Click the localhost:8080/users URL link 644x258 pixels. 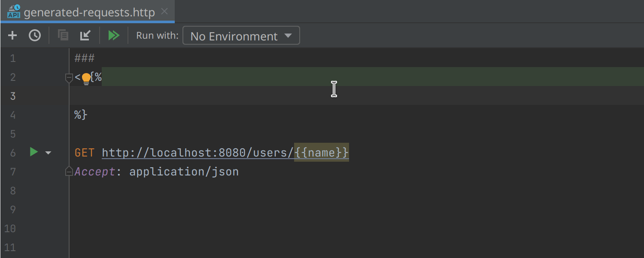point(197,153)
